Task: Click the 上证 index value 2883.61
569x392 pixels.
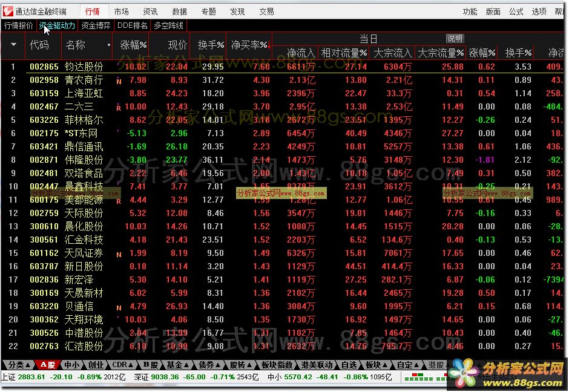Action: pos(31,377)
